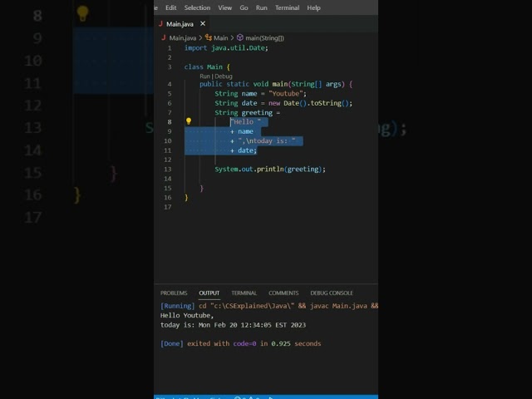This screenshot has height=399, width=532.
Task: Open the Go menu
Action: (x=244, y=7)
